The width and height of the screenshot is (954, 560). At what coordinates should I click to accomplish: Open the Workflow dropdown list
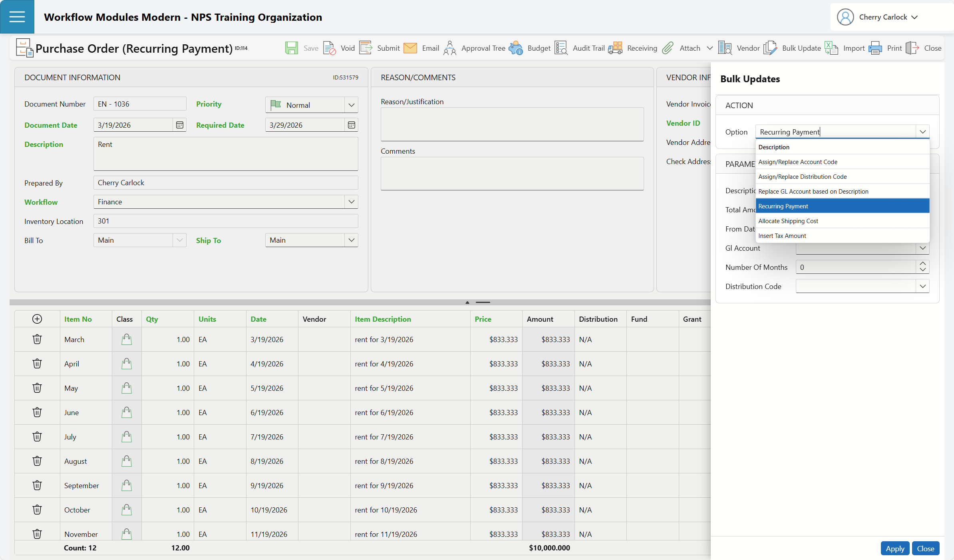point(351,202)
